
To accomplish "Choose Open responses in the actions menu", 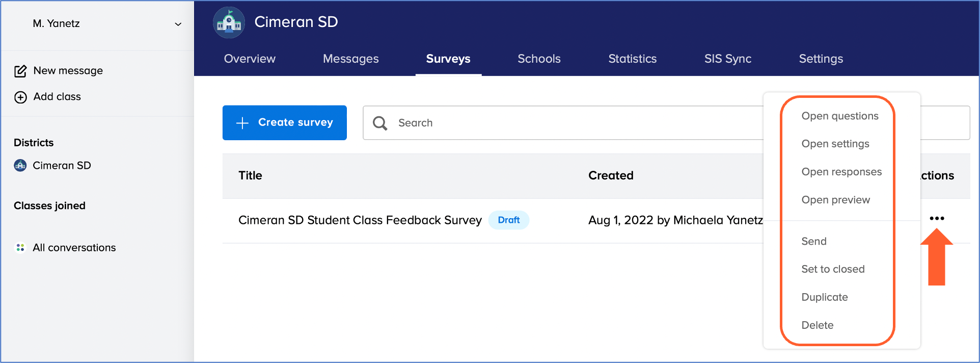I will pos(841,172).
